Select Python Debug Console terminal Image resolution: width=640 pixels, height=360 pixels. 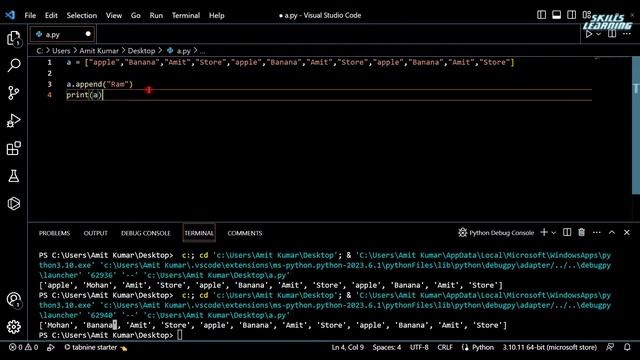pos(496,233)
